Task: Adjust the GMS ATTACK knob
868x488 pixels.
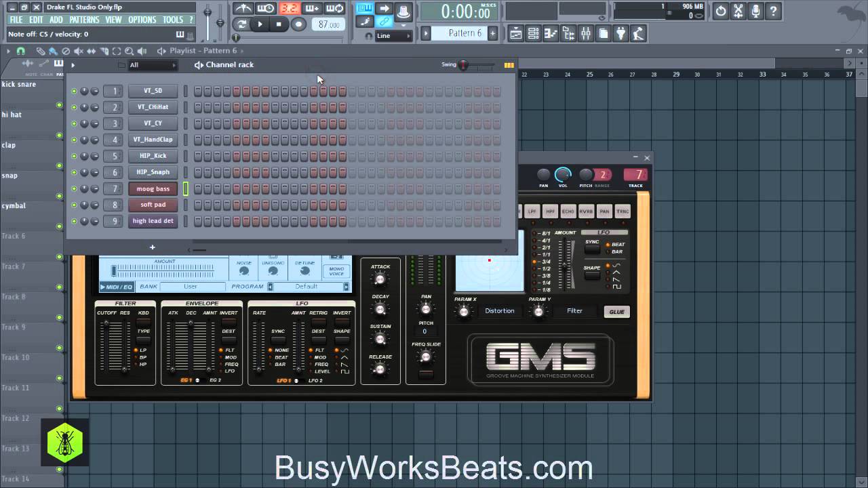Action: click(x=380, y=279)
